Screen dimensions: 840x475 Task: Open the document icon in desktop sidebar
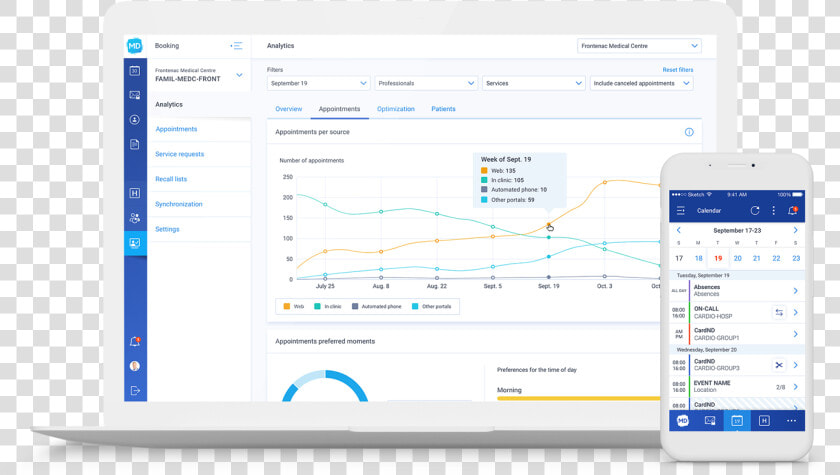(x=134, y=144)
